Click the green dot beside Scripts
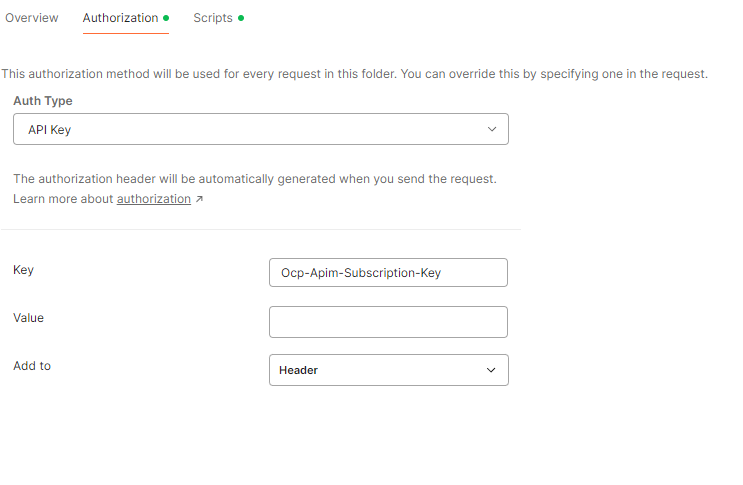This screenshot has height=485, width=743. [x=241, y=18]
